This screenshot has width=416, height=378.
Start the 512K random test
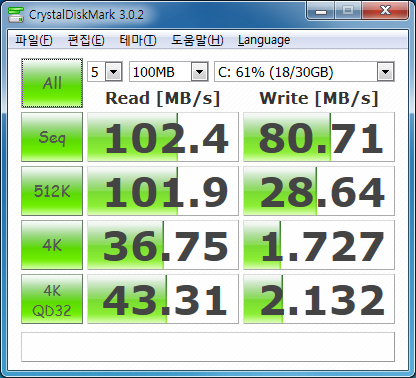point(52,191)
